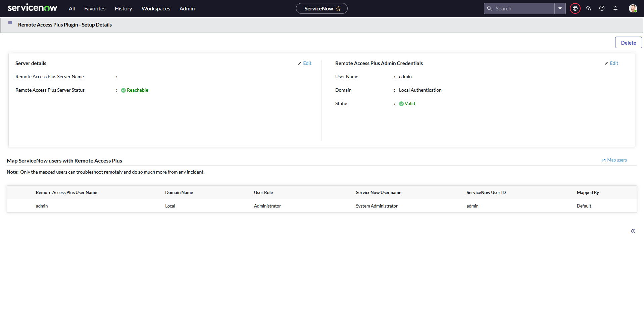Expand the Workspaces menu
Image resolution: width=644 pixels, height=317 pixels.
[156, 8]
